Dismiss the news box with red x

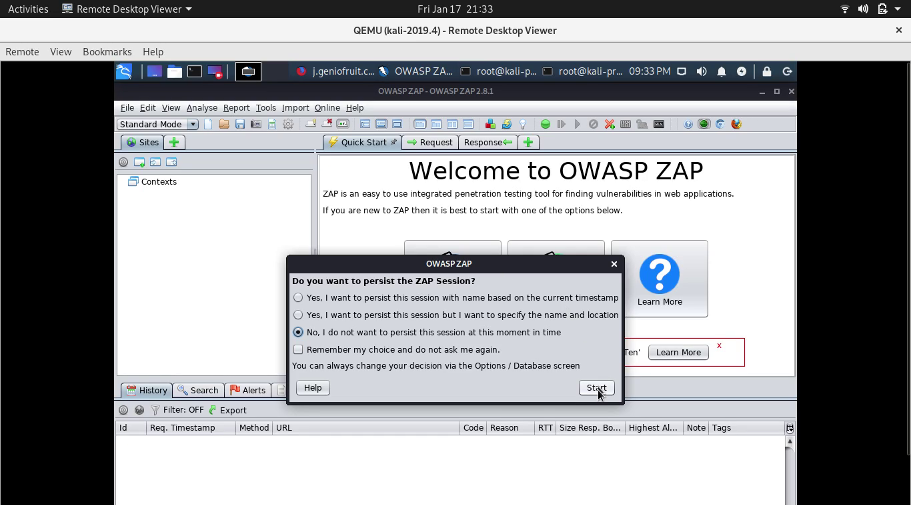click(x=719, y=345)
